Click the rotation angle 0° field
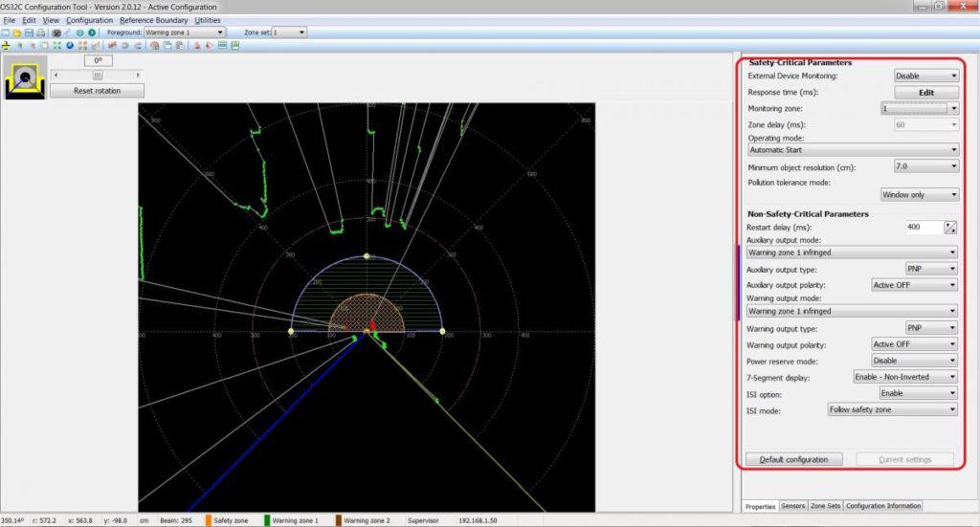This screenshot has width=980, height=527. pos(99,60)
